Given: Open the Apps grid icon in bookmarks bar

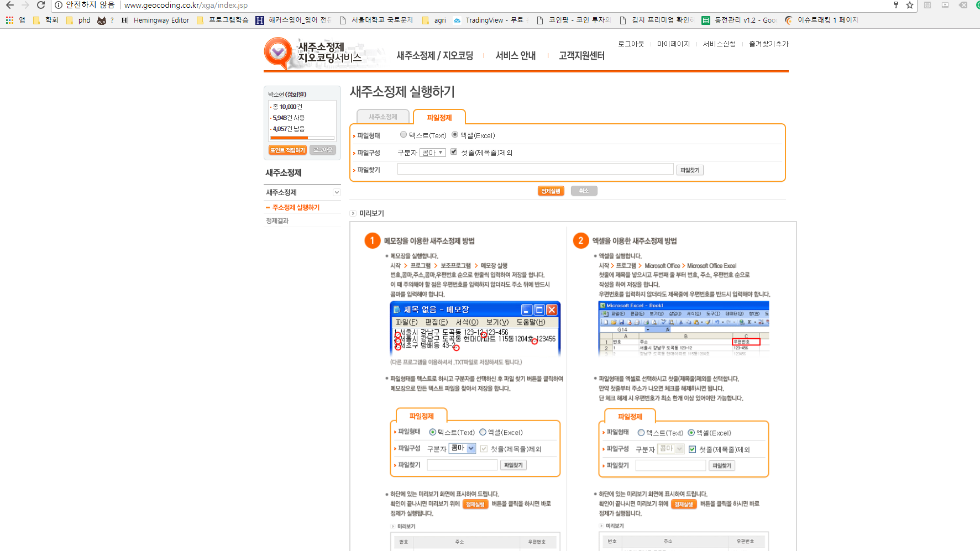Looking at the screenshot, I should click(9, 20).
